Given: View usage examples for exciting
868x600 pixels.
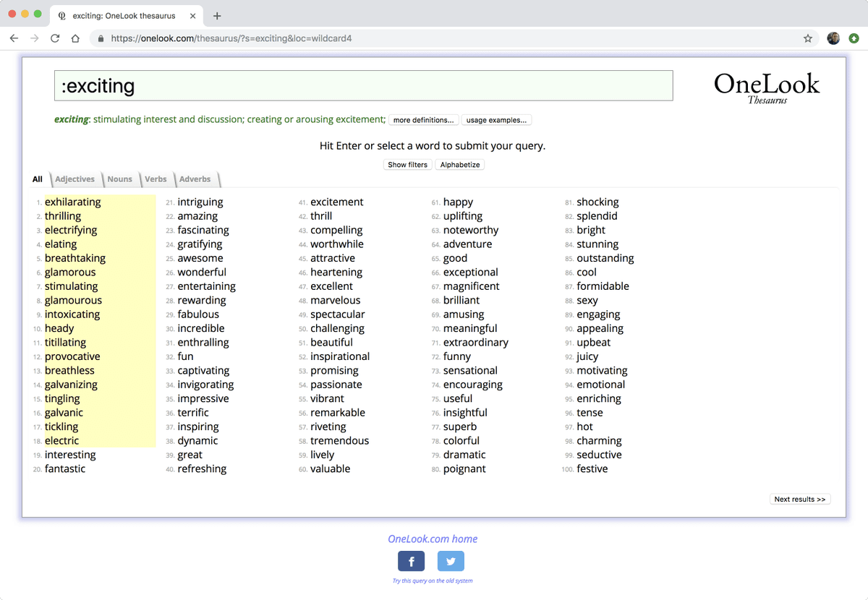Looking at the screenshot, I should (x=496, y=120).
